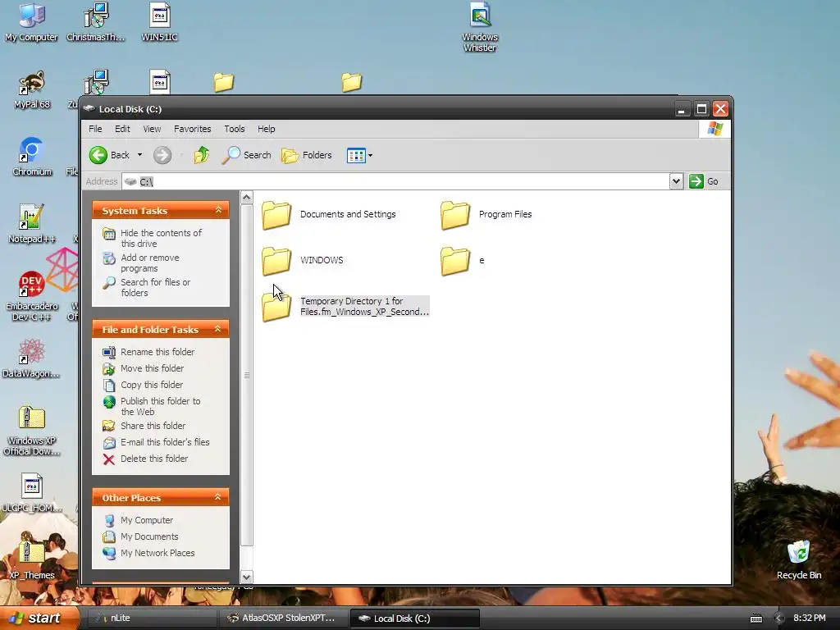
Task: Click the Local Disk (C:) taskbar button
Action: point(414,619)
